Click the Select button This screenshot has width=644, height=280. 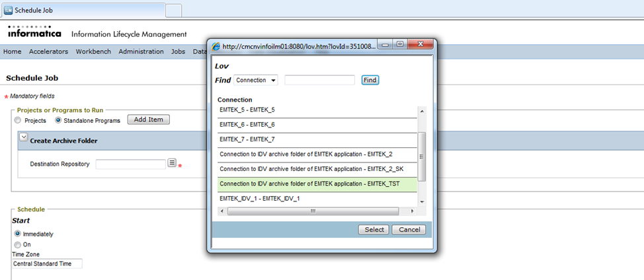click(374, 230)
